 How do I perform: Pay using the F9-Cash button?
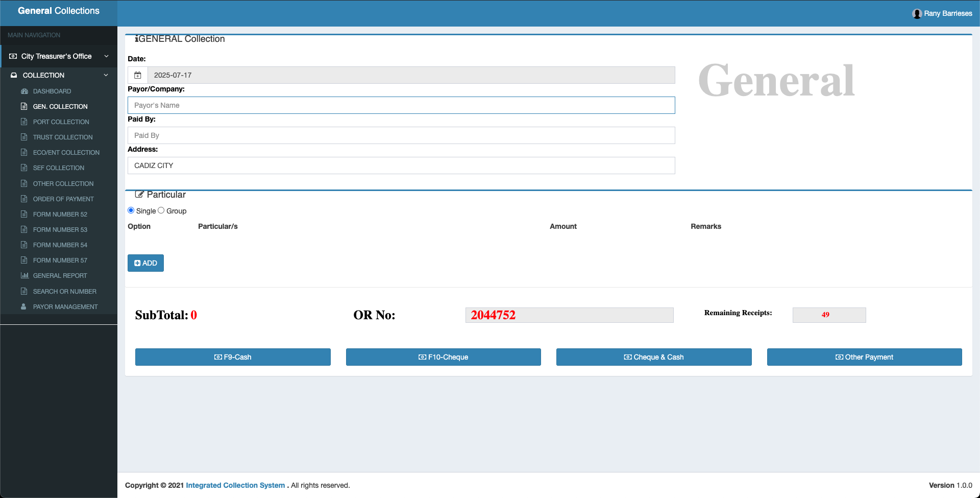pos(233,357)
